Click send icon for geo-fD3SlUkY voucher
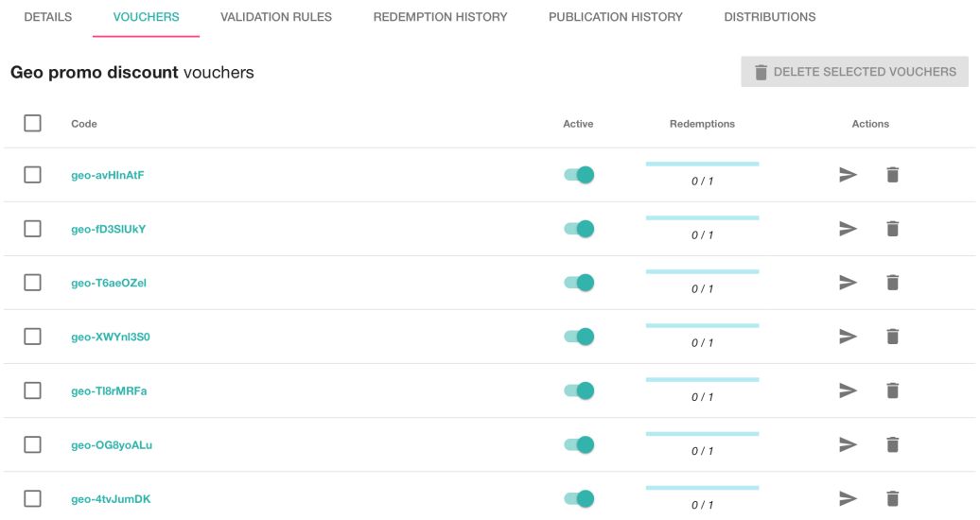Image resolution: width=980 pixels, height=520 pixels. point(848,229)
